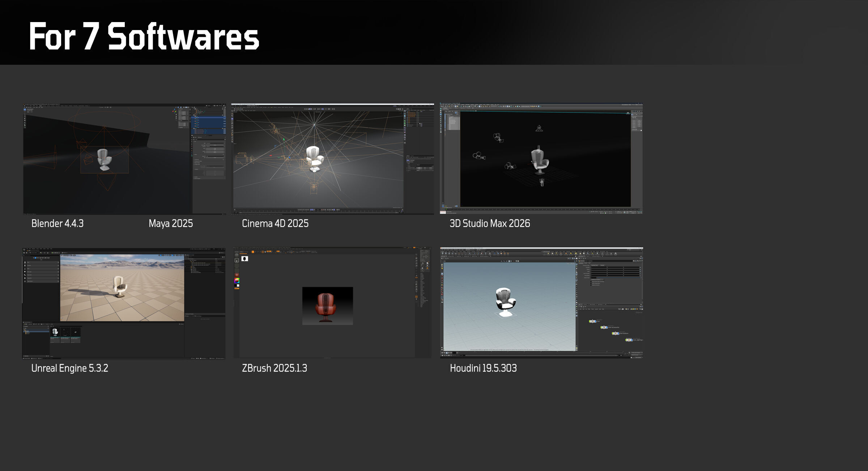
Task: Select the 'chair_lighting' node in Houdini
Action: tap(629, 340)
